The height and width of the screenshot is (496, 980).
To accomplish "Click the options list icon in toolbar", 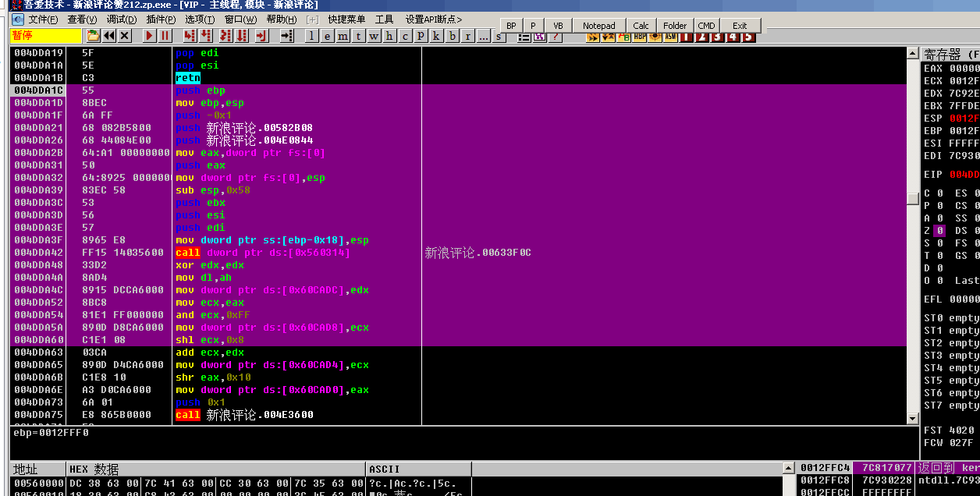I will point(524,37).
